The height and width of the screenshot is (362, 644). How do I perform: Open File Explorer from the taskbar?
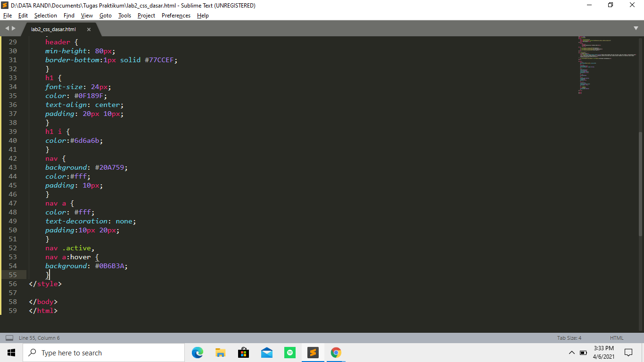[x=220, y=352]
